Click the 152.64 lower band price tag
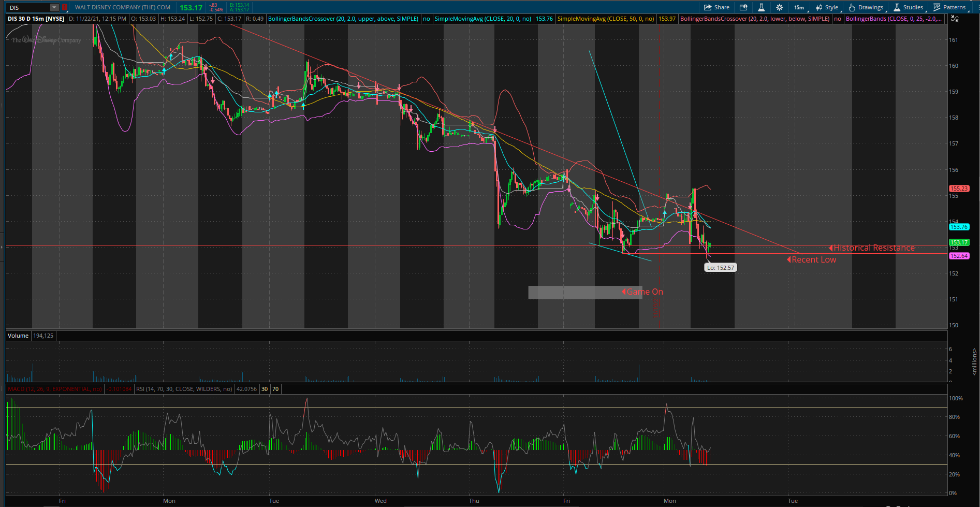Screen dimensions: 980x507 click(x=959, y=256)
